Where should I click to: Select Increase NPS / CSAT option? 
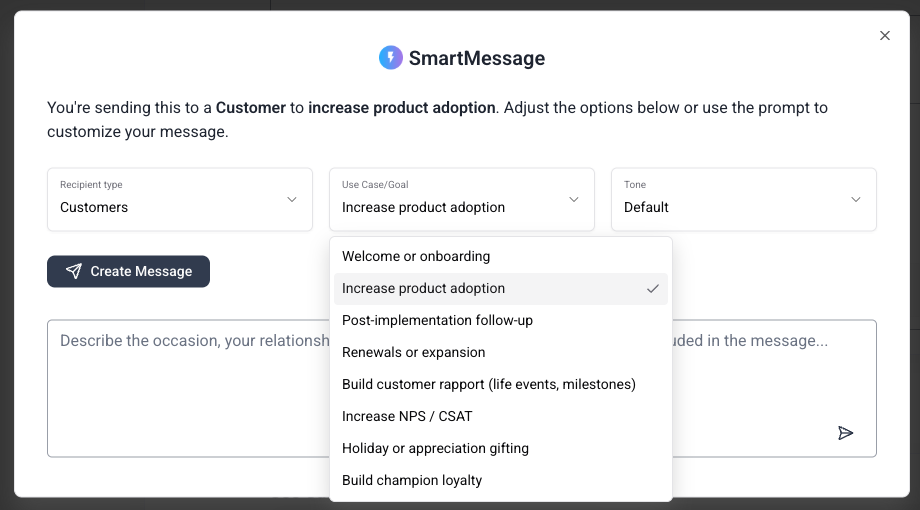click(x=500, y=417)
